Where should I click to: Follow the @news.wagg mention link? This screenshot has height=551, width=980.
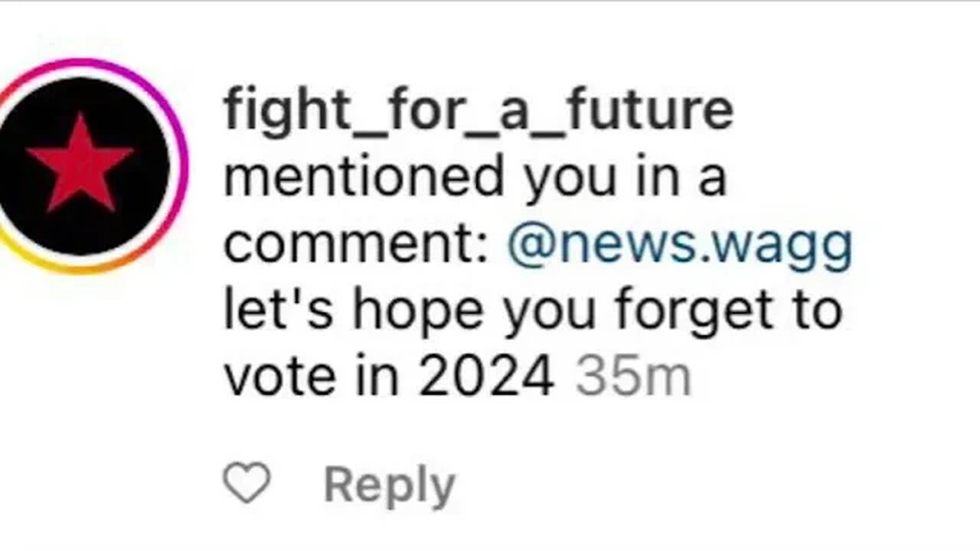679,245
